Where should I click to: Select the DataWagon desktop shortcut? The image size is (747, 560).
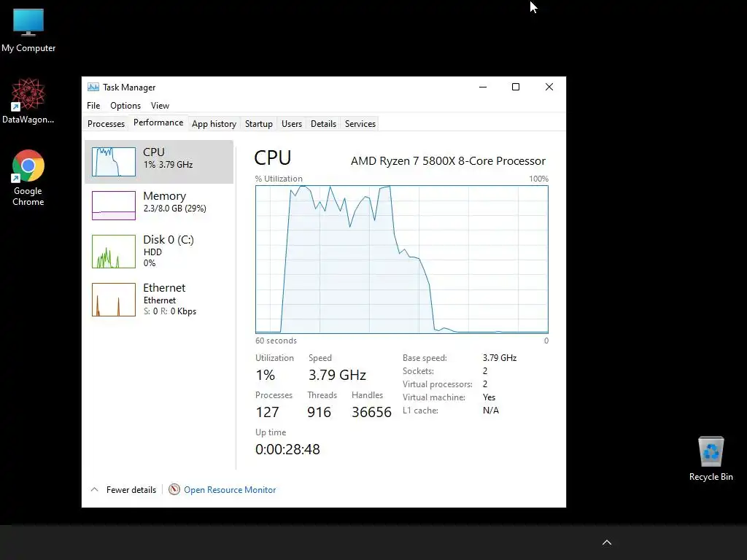pyautogui.click(x=28, y=101)
